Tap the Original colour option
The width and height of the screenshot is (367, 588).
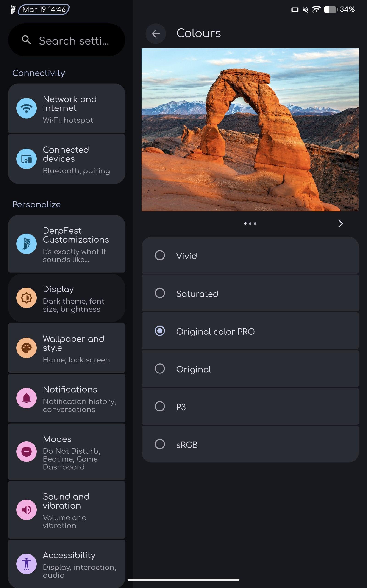[x=250, y=369]
